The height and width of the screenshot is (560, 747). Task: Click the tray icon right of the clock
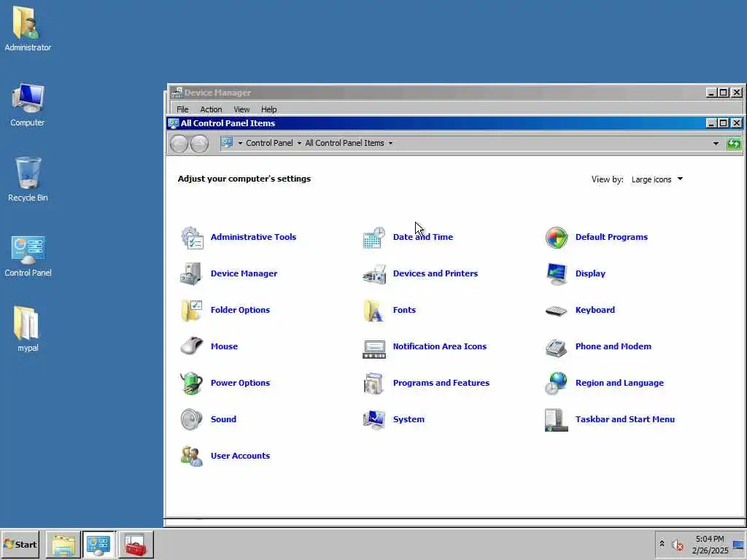(x=738, y=545)
